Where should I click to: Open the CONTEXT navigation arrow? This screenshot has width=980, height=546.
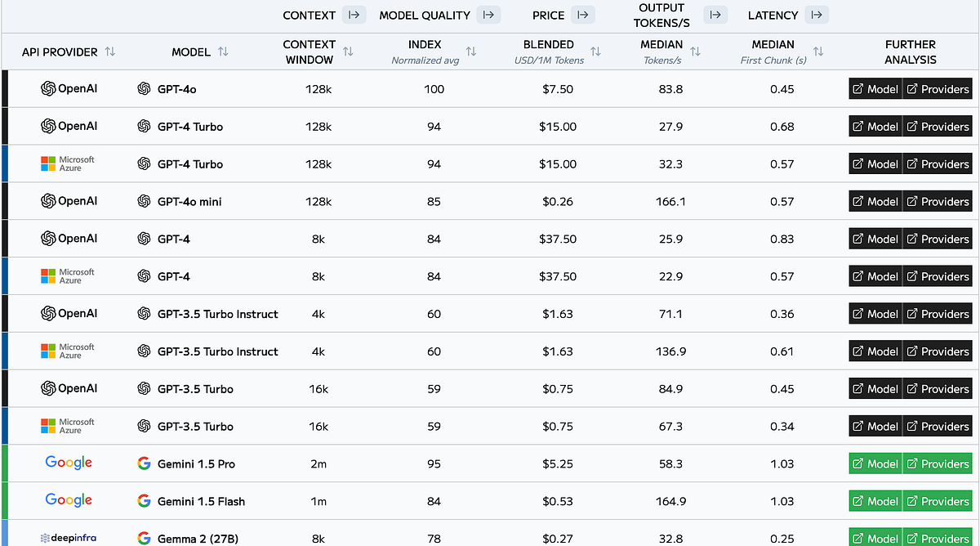(352, 15)
